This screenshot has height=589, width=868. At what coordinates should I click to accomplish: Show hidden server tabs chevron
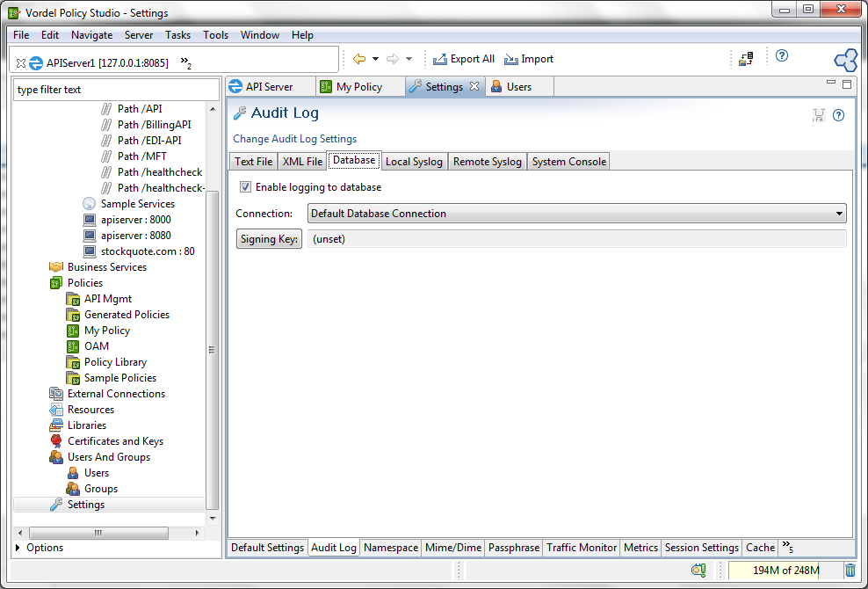point(186,62)
